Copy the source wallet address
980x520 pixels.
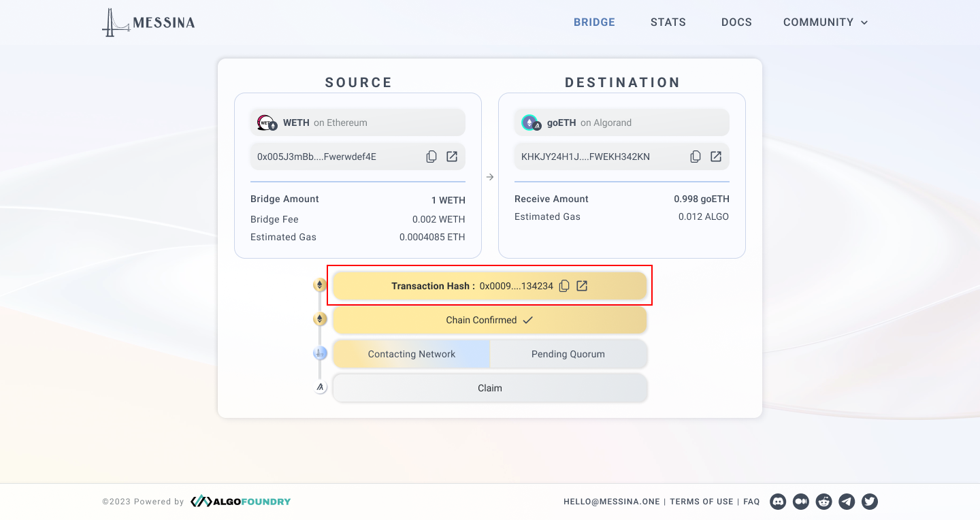click(x=431, y=157)
